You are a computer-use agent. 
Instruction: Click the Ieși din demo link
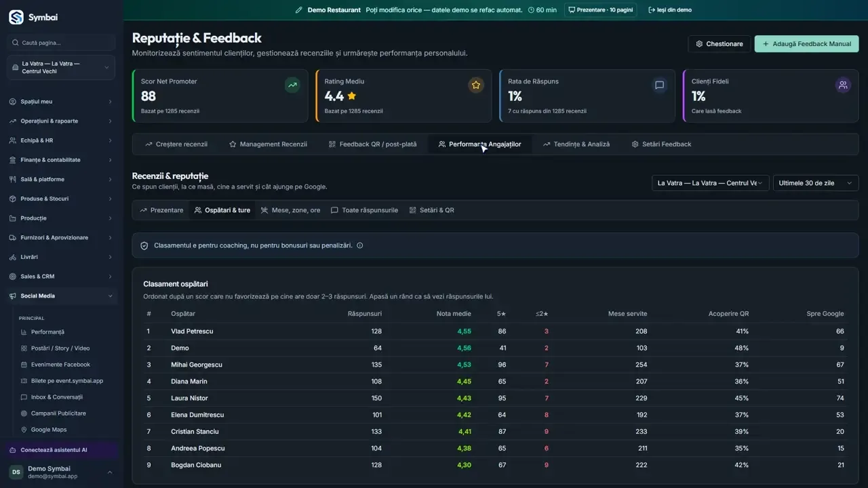[670, 10]
